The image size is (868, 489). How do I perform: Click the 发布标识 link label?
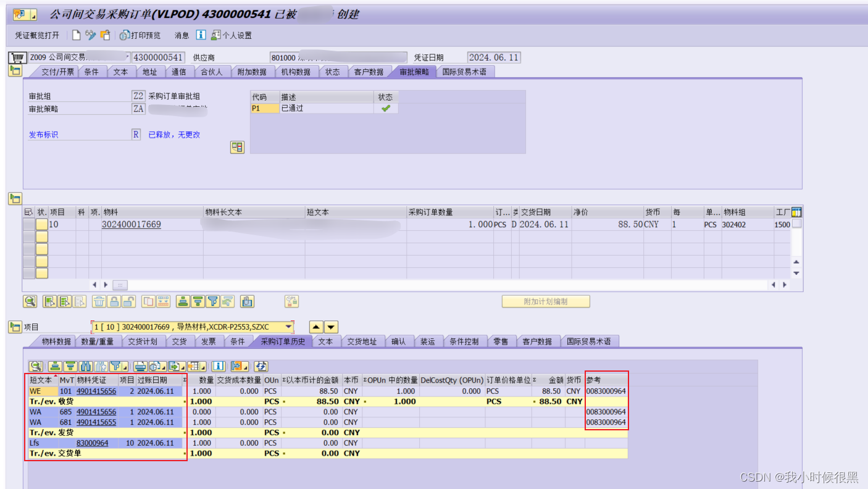coord(43,135)
